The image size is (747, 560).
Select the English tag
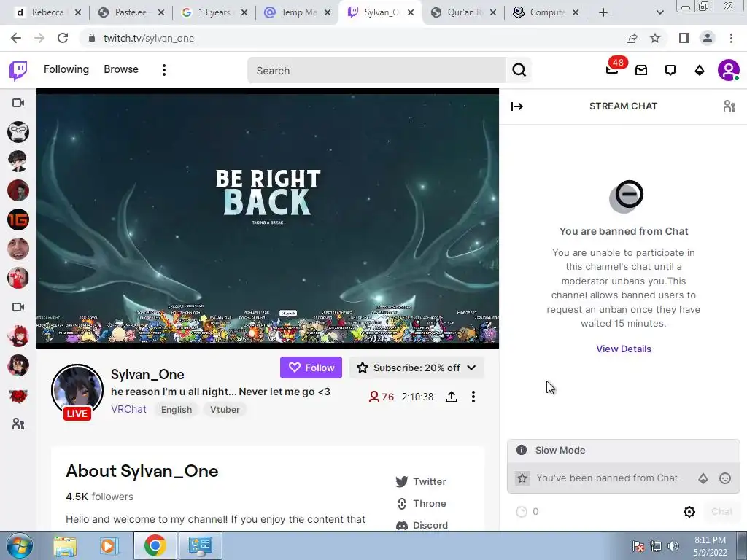point(177,410)
